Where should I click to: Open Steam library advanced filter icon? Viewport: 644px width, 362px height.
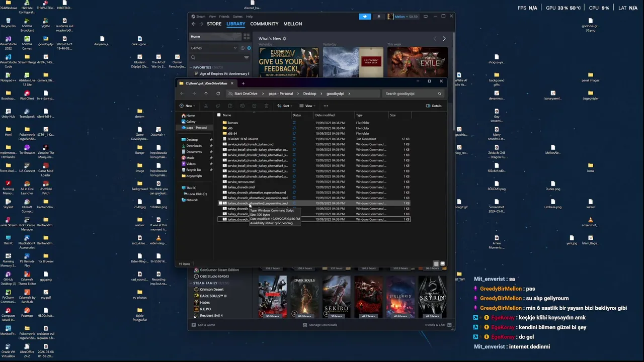pos(247,58)
